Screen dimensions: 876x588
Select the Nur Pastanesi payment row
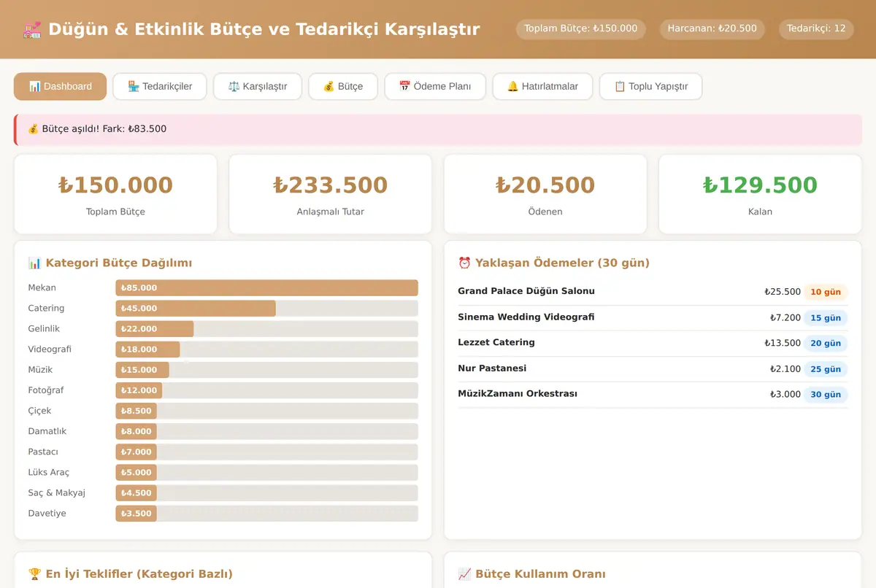653,368
